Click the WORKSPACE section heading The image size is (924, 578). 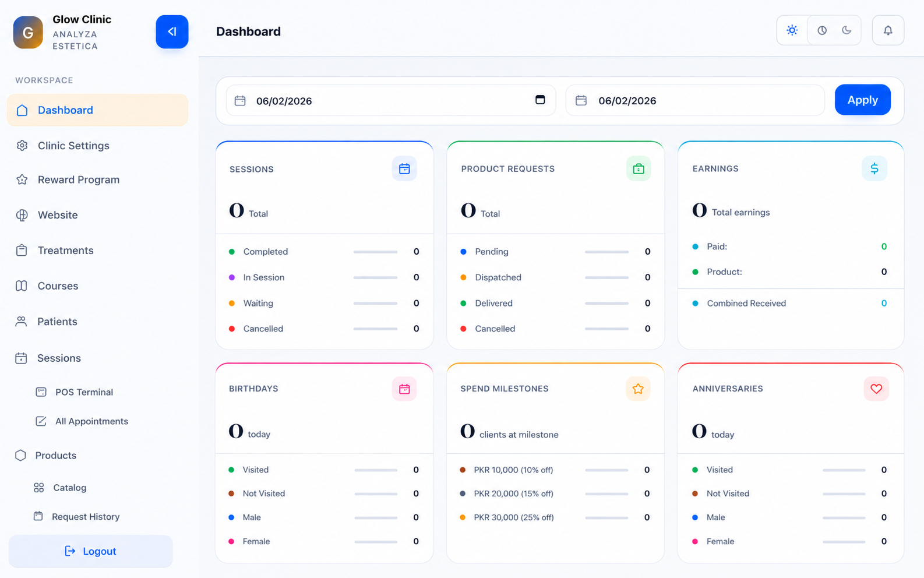tap(44, 80)
